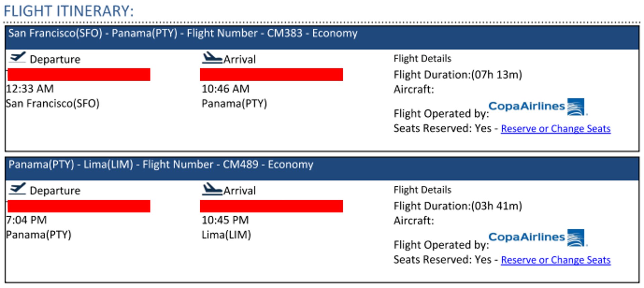Click the departure plane icon for flight CM489

(17, 189)
